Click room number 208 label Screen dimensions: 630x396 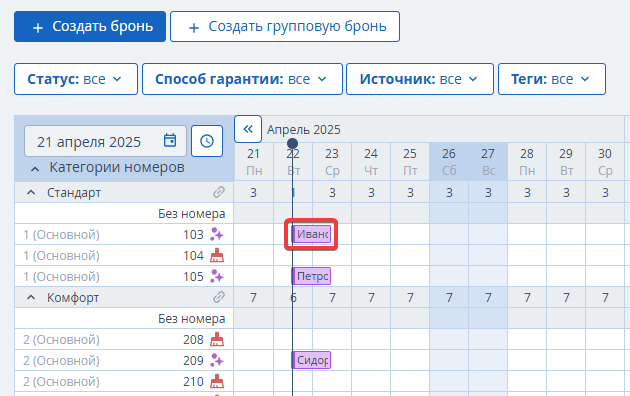click(x=193, y=340)
